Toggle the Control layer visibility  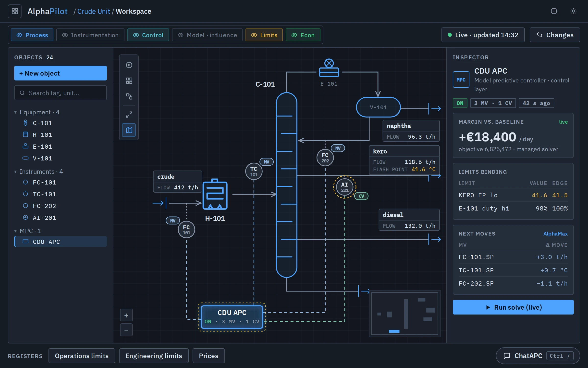148,35
